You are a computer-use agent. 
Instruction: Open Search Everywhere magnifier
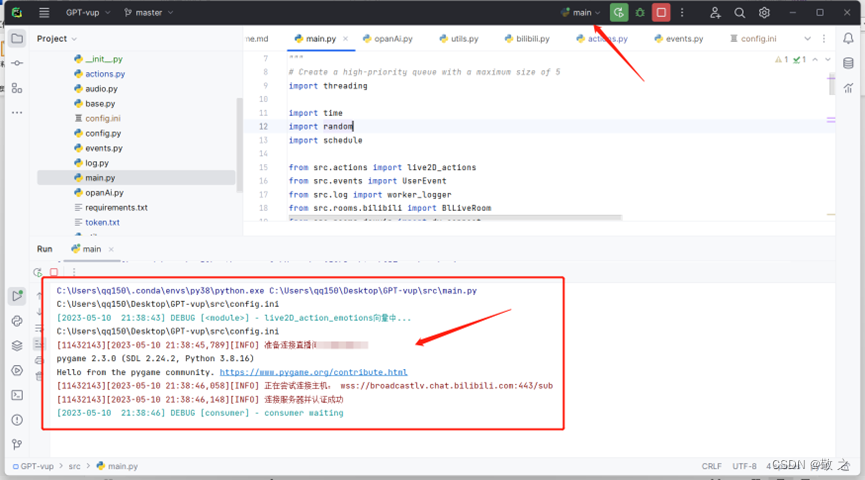click(739, 12)
